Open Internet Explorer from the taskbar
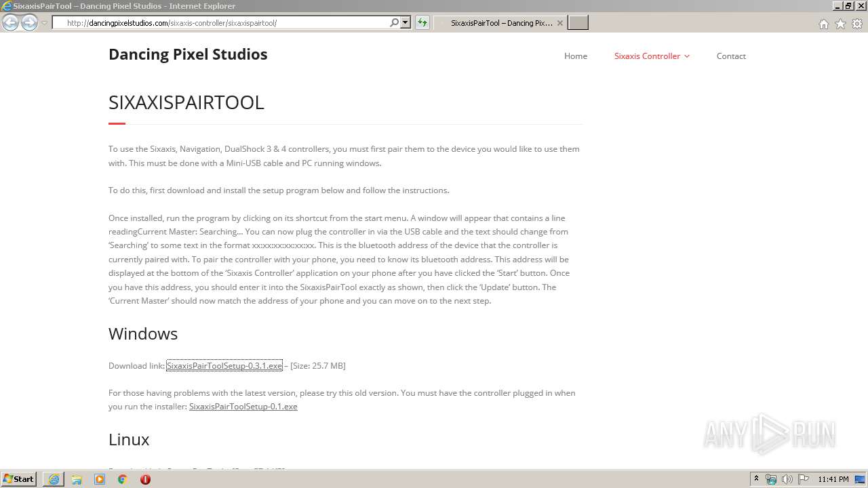This screenshot has height=488, width=868. click(x=54, y=479)
